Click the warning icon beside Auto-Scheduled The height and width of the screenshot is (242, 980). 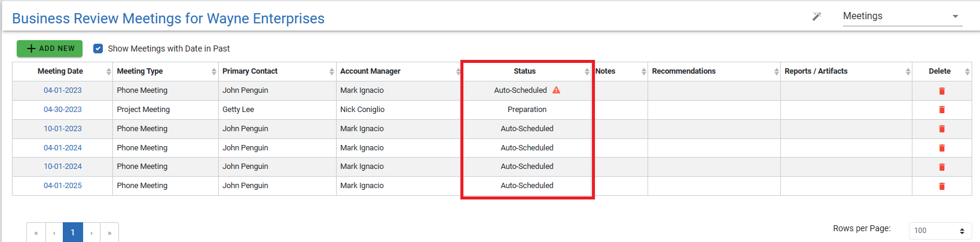click(x=556, y=90)
